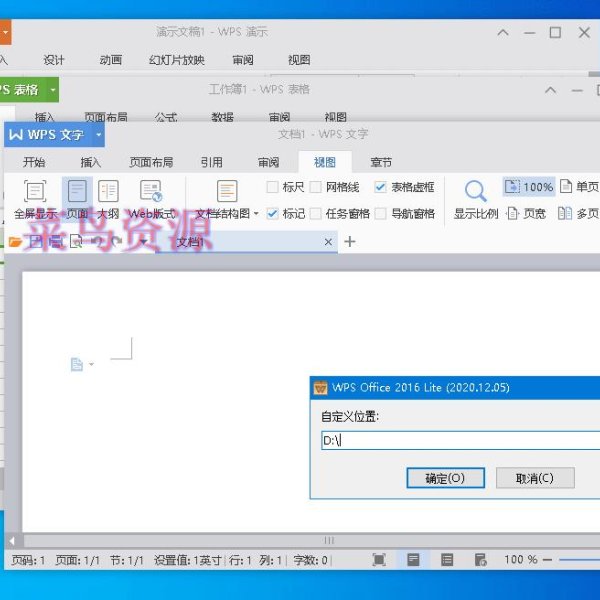Toggle the 标尺 ruler checkbox

[x=272, y=187]
